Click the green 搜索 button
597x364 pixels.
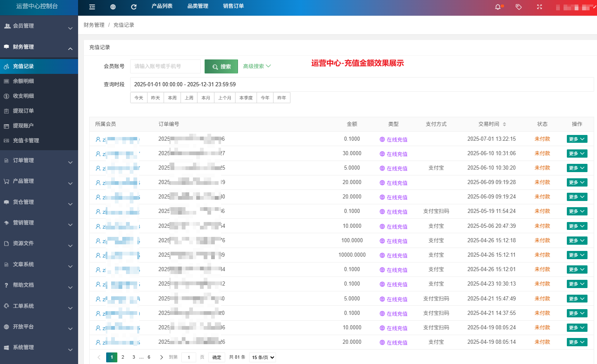[x=221, y=66]
